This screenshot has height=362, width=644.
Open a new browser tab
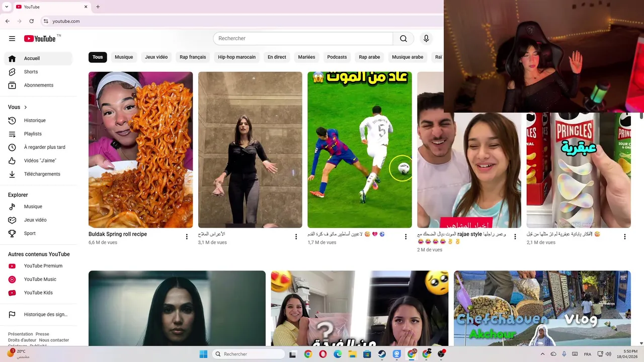98,7
